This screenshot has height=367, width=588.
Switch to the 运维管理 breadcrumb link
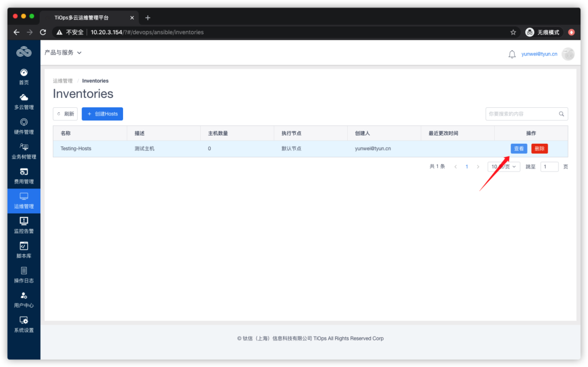(62, 80)
